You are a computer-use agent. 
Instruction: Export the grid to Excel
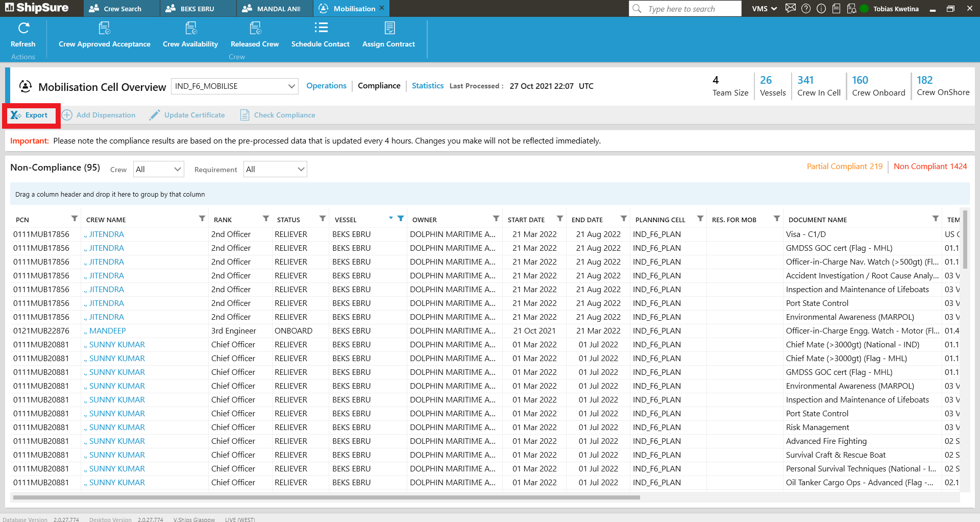click(30, 115)
